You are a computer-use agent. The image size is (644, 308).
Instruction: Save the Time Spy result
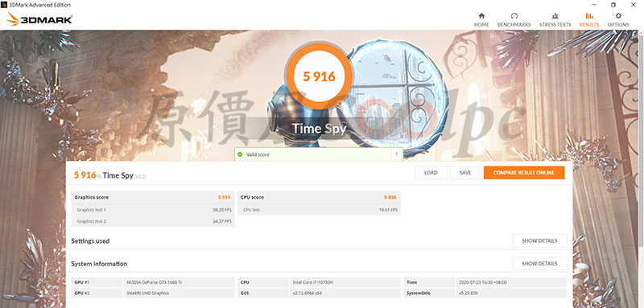tap(465, 173)
